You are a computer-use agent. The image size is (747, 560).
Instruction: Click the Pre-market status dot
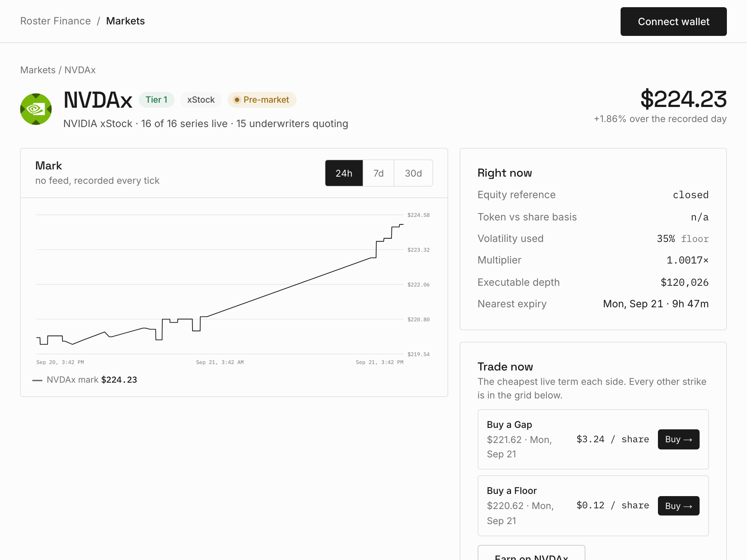(237, 100)
